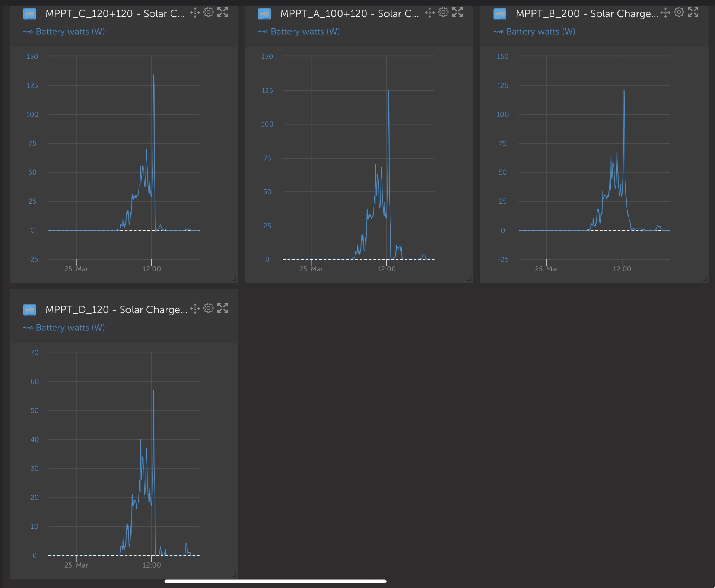
Task: Toggle Battery watts series in MPPT_A_100+120 legend
Action: coord(299,32)
